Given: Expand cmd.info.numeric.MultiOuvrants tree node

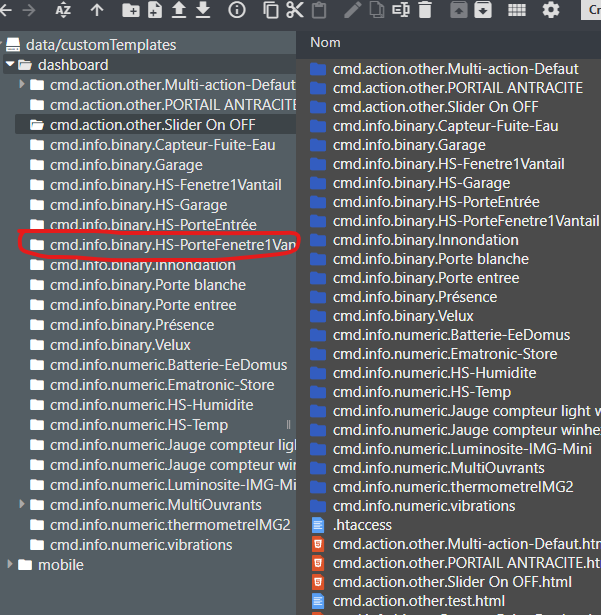Looking at the screenshot, I should [x=22, y=504].
